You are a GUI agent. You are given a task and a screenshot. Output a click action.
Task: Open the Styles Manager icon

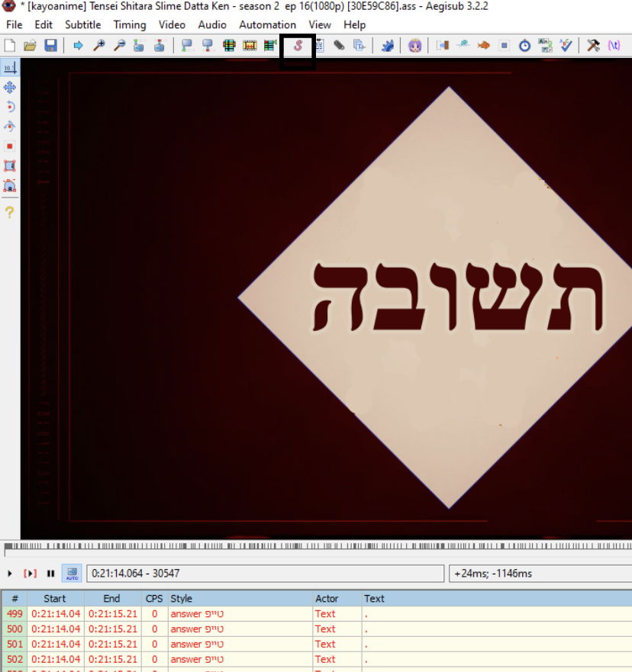pyautogui.click(x=298, y=46)
